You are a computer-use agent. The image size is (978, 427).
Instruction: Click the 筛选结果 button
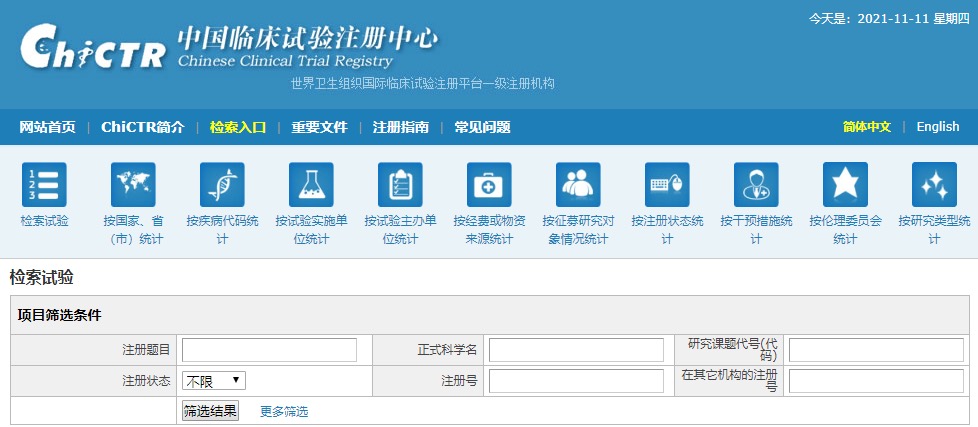pyautogui.click(x=210, y=411)
